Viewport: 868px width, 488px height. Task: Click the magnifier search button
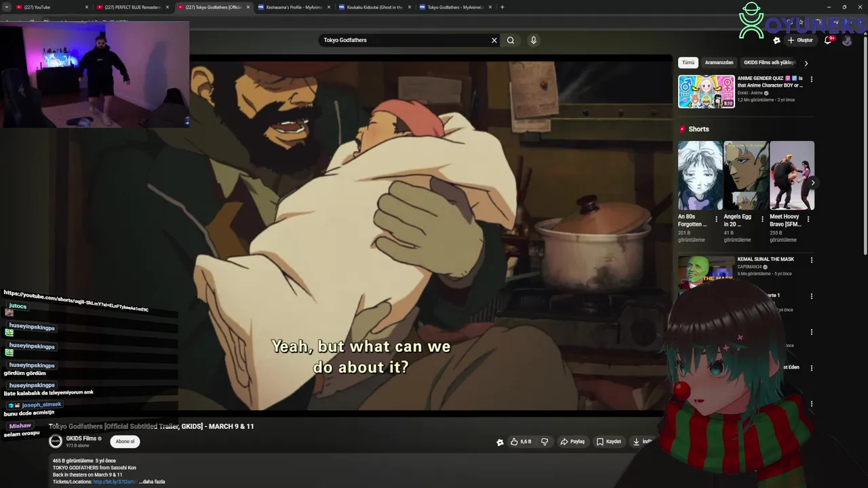511,40
